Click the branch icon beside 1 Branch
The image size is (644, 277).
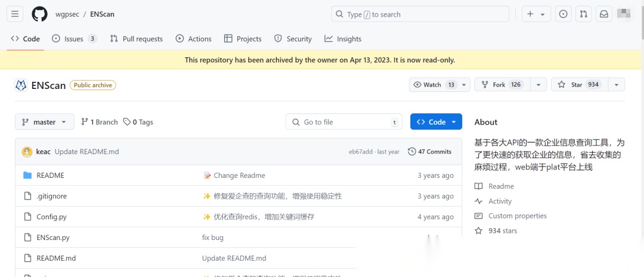(85, 122)
